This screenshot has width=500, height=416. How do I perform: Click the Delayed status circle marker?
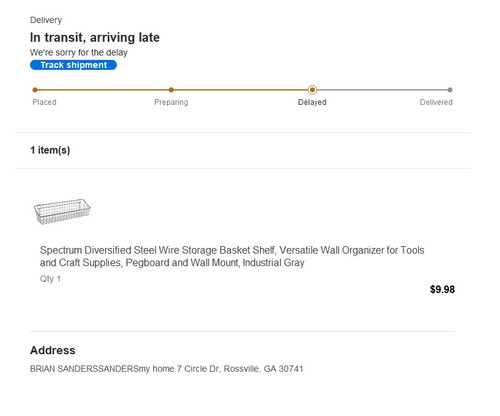pos(312,90)
